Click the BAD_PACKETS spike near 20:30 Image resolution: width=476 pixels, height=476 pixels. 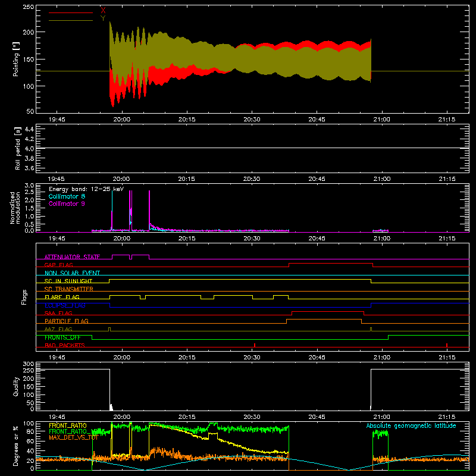click(x=255, y=345)
